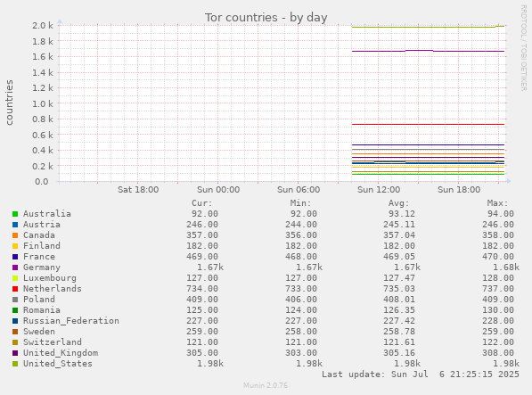Click Romania max value 130.00
The height and width of the screenshot is (395, 532).
pos(498,310)
